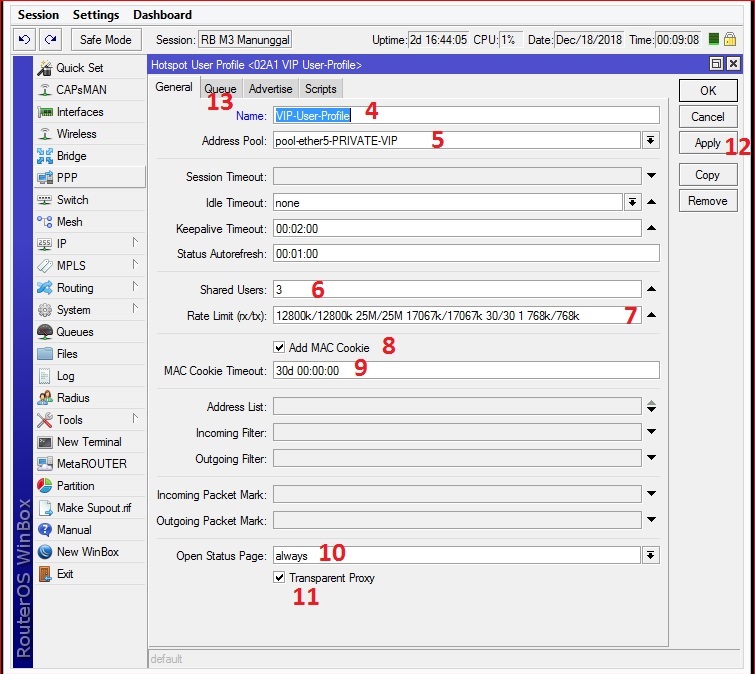The width and height of the screenshot is (755, 674).
Task: Open the Bridge menu
Action: coord(90,156)
